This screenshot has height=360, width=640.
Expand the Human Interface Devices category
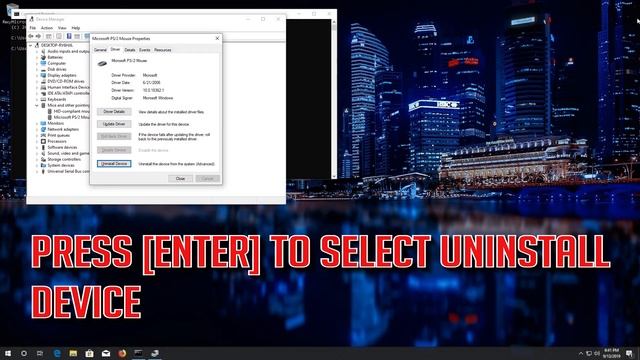(37, 87)
